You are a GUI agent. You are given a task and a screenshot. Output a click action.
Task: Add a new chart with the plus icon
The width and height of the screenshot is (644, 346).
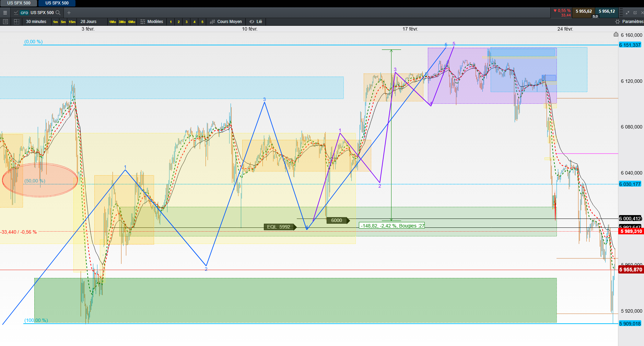tap(69, 13)
